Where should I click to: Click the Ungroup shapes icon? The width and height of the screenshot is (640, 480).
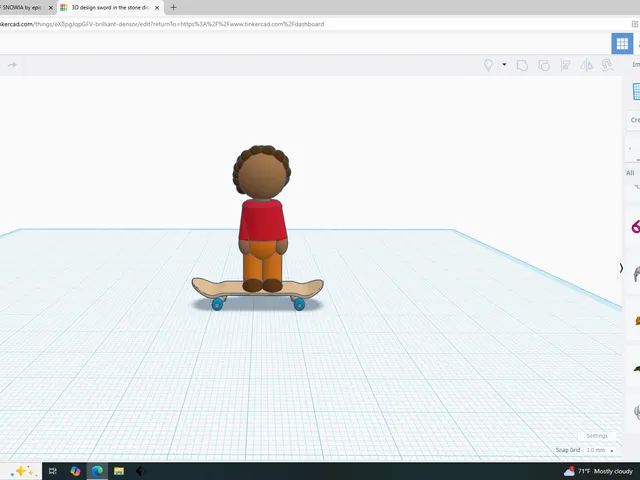(x=544, y=65)
